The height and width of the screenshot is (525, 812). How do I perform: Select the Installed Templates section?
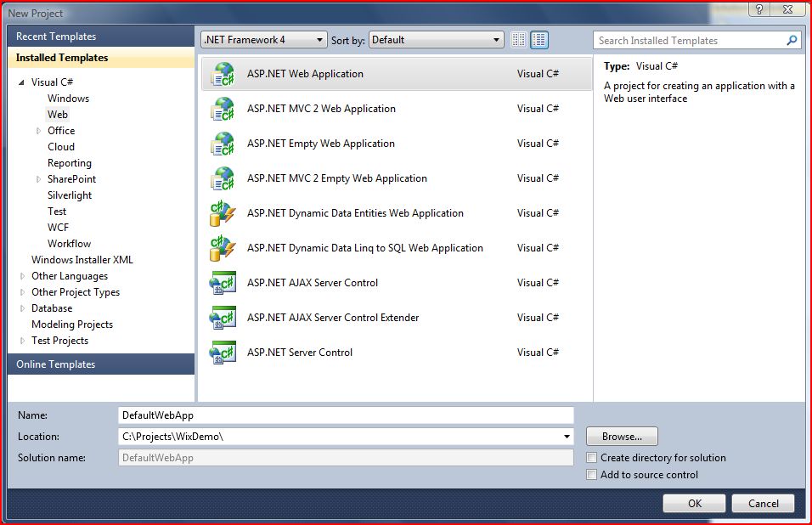(x=101, y=58)
